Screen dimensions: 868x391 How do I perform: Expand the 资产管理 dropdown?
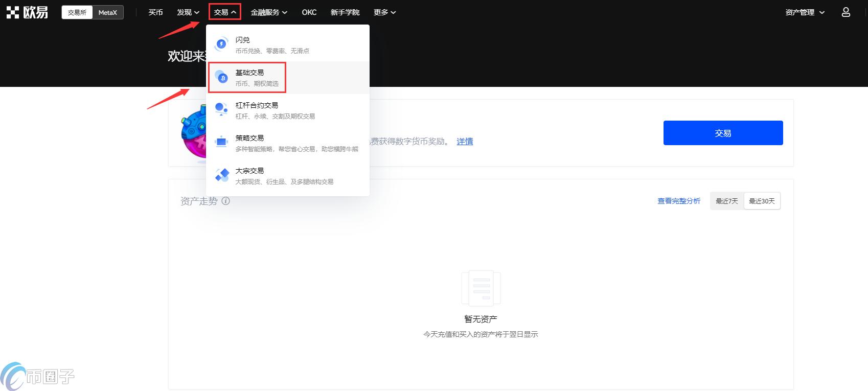click(805, 12)
